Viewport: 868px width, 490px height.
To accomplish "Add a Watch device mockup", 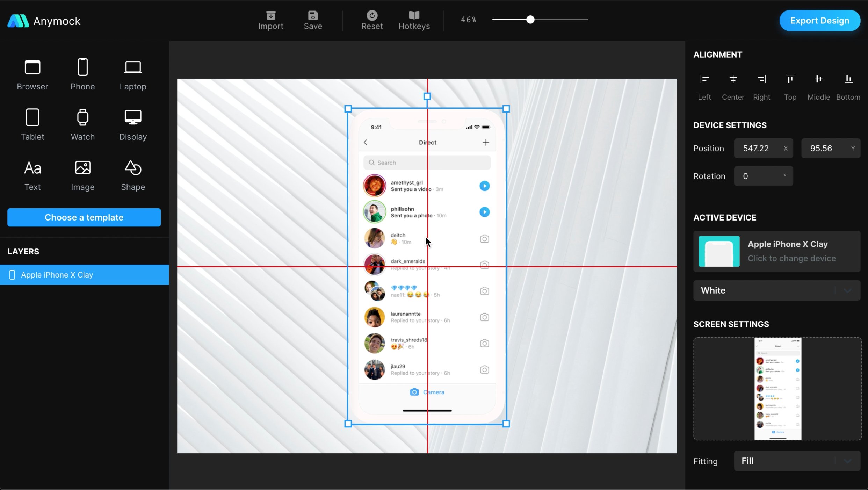I will pyautogui.click(x=82, y=124).
